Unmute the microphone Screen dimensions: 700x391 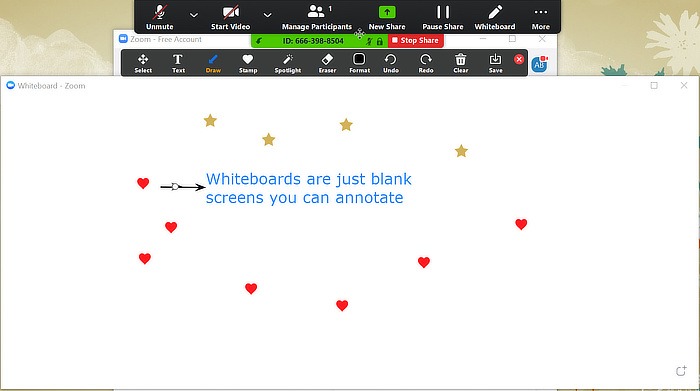(159, 17)
